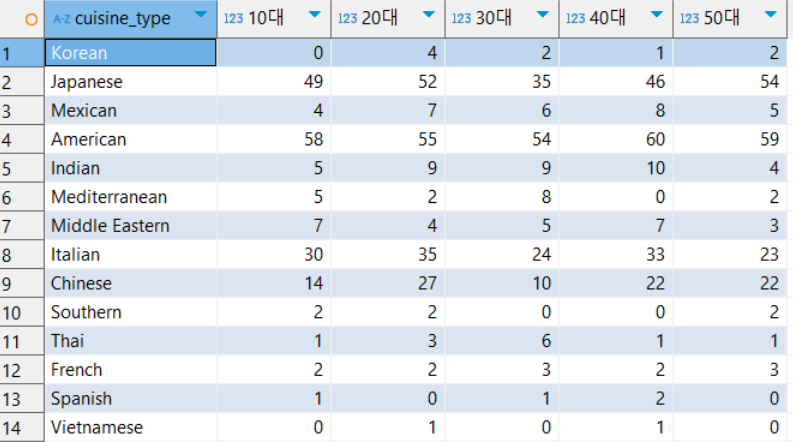The image size is (793, 442).
Task: Click the Thai cell
Action: coord(130,341)
